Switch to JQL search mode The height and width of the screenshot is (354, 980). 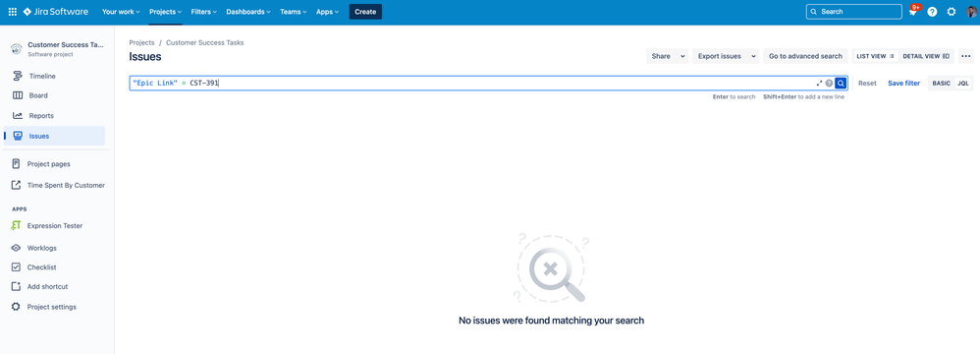click(x=963, y=84)
